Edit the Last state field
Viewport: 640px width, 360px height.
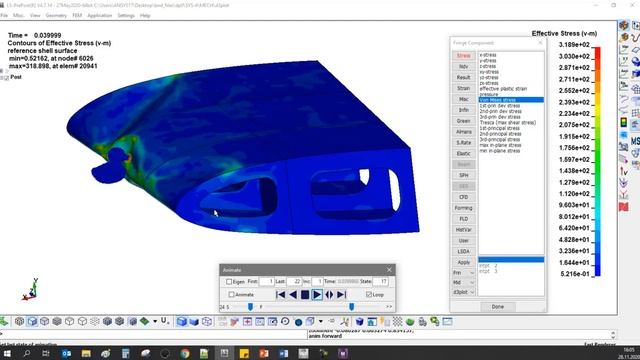(x=293, y=282)
